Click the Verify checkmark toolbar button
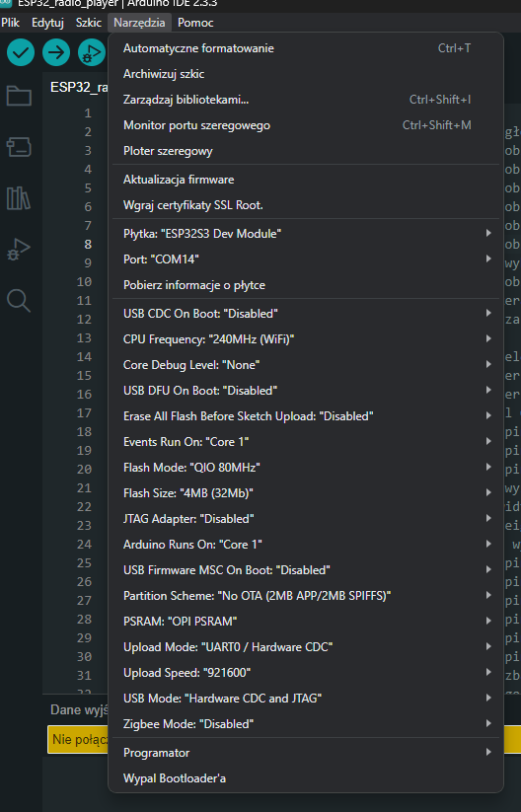Viewport: 521px width, 812px height. [x=21, y=52]
